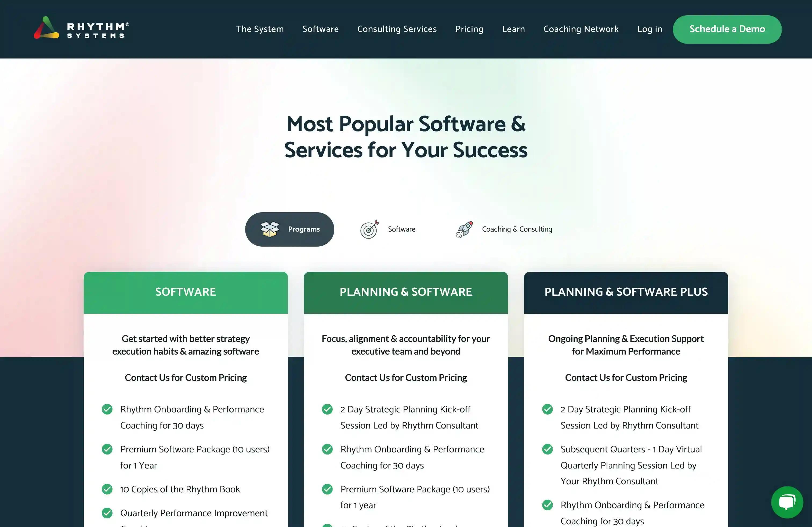
Task: Click the Schedule a Demo button
Action: (727, 29)
